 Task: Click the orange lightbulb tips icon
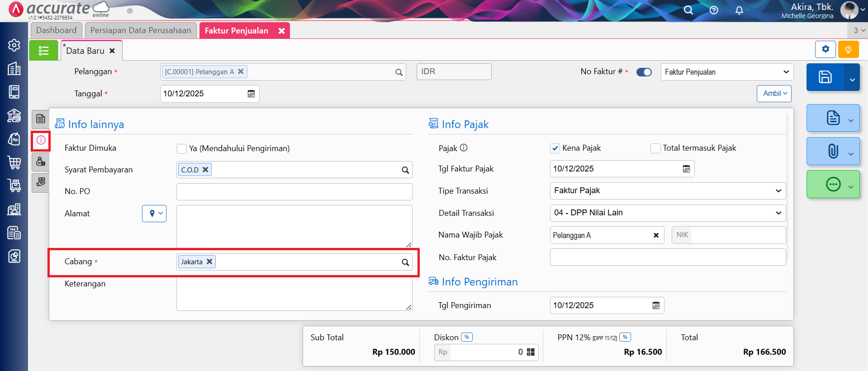coord(848,49)
